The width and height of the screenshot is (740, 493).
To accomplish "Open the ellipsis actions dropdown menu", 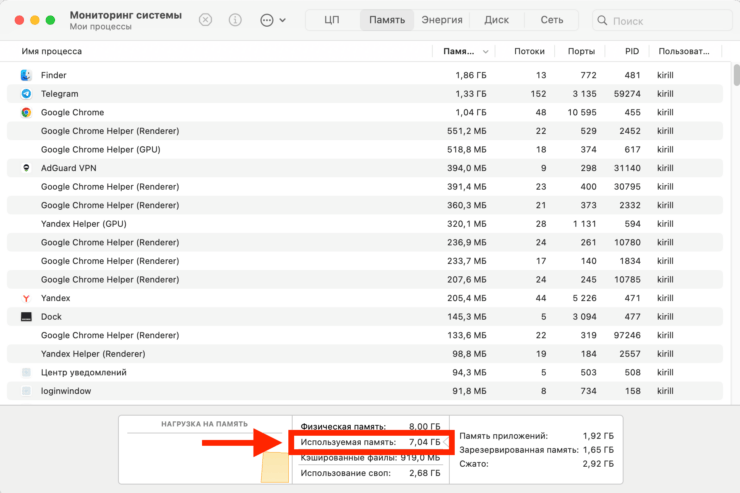I will click(x=271, y=20).
